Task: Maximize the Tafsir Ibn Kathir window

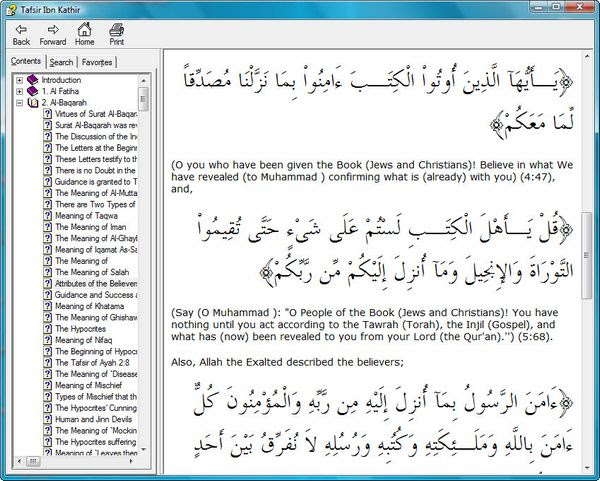Action: [x=556, y=7]
